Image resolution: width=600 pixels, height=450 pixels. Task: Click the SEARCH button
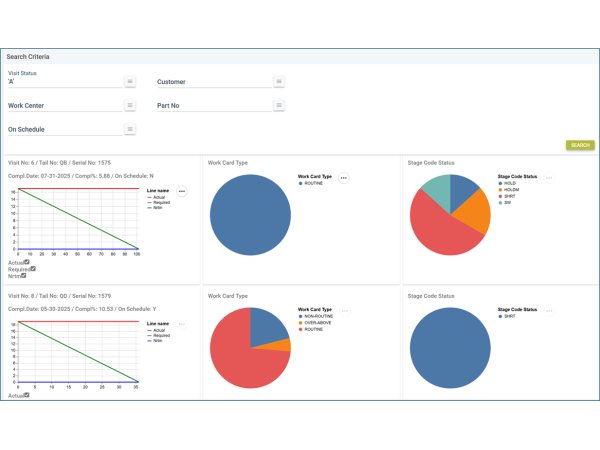[x=580, y=145]
